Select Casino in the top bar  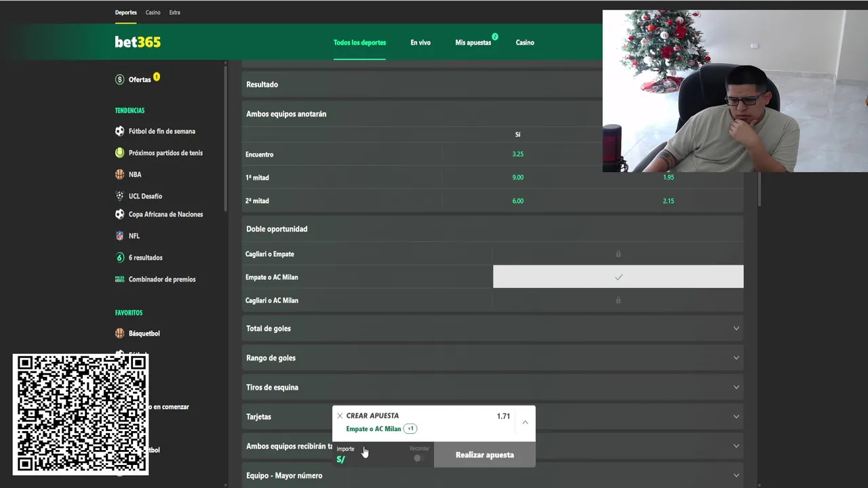click(153, 12)
